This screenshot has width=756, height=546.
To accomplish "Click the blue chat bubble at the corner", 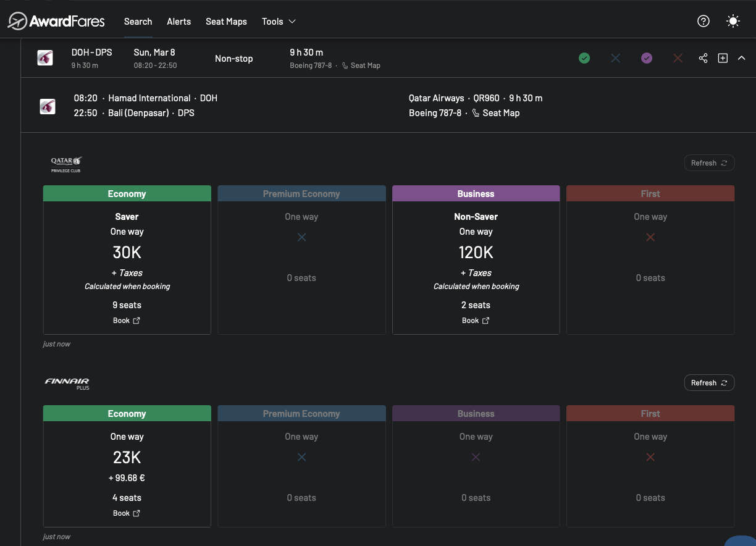I will [740, 540].
